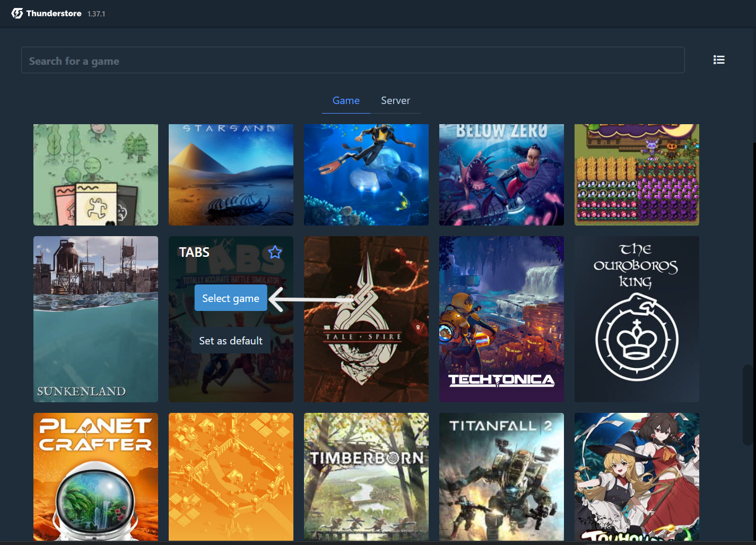Click the Select game button for TABS
The image size is (756, 545).
(x=231, y=298)
